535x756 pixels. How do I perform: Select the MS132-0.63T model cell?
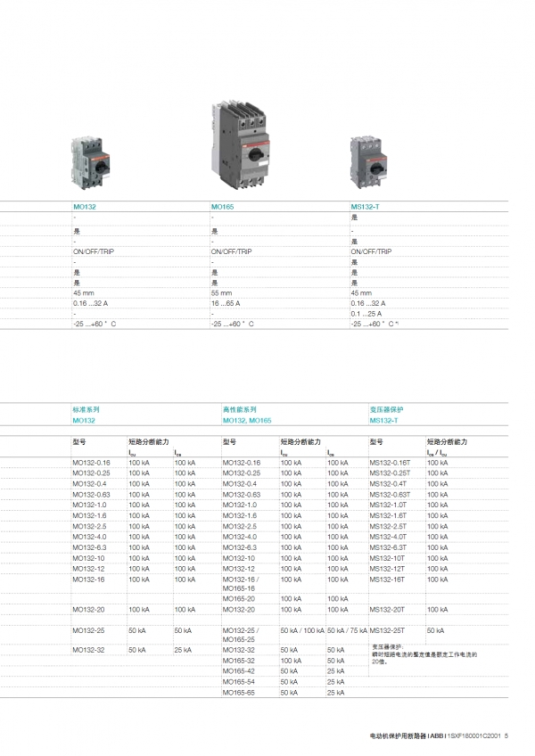click(390, 495)
